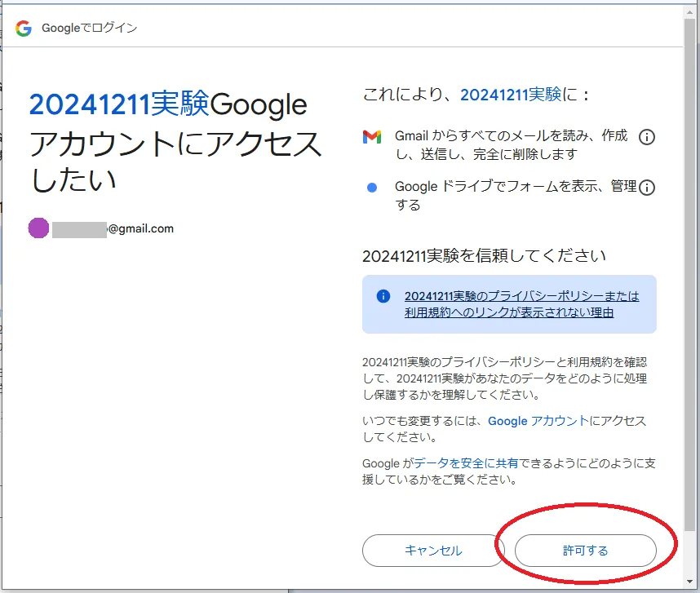Open info icon beside Gmail permission

pos(646,137)
